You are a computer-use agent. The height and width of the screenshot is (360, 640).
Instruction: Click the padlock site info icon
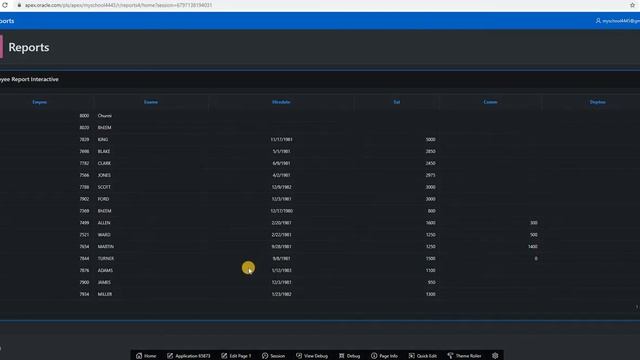pos(19,5)
